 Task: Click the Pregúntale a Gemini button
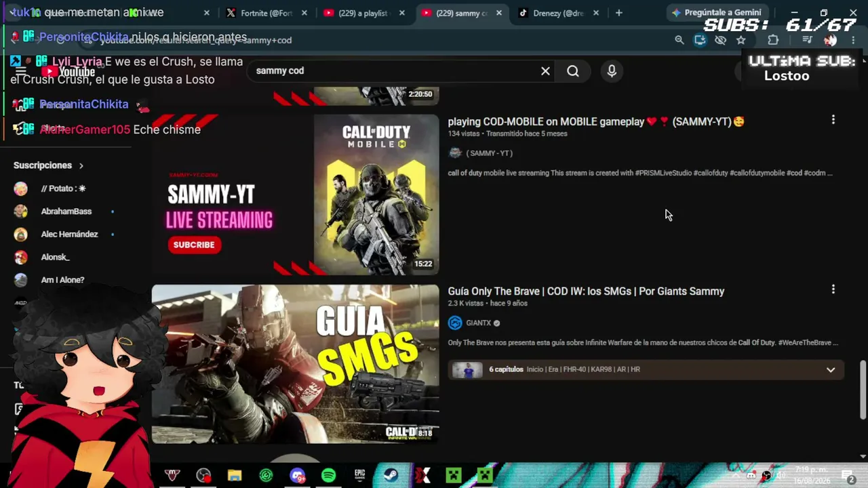(x=716, y=13)
